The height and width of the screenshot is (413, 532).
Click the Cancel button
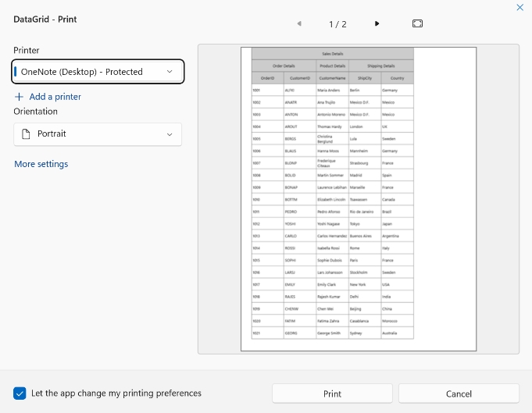click(459, 393)
